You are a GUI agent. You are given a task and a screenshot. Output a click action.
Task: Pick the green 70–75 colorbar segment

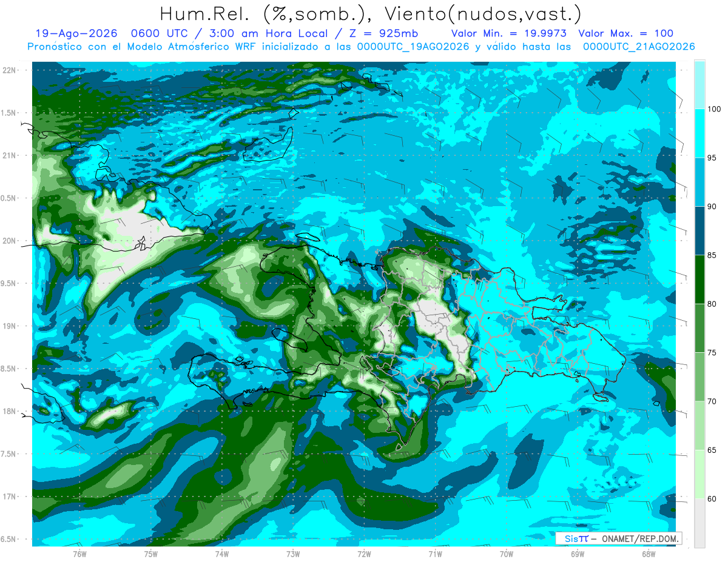tap(699, 377)
